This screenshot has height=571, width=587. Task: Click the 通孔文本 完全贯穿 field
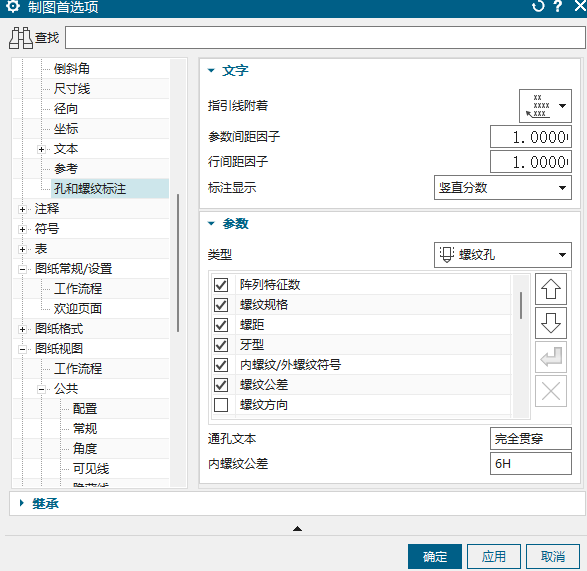tap(531, 438)
